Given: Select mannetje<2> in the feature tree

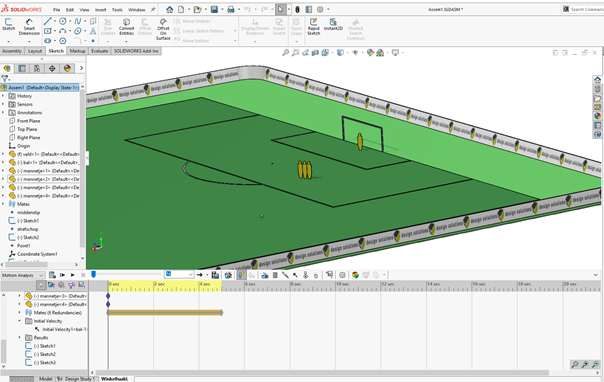Looking at the screenshot, I should click(44, 179).
